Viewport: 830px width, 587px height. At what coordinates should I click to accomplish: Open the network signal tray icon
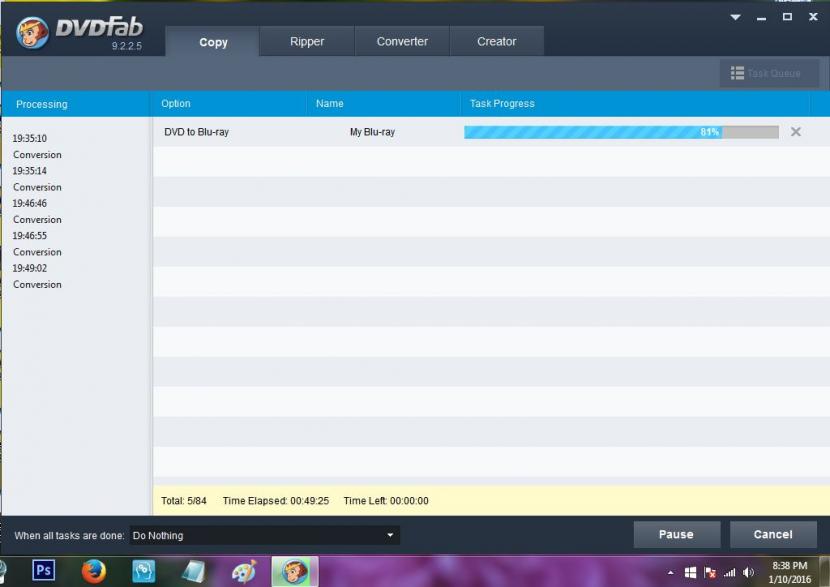pyautogui.click(x=729, y=572)
